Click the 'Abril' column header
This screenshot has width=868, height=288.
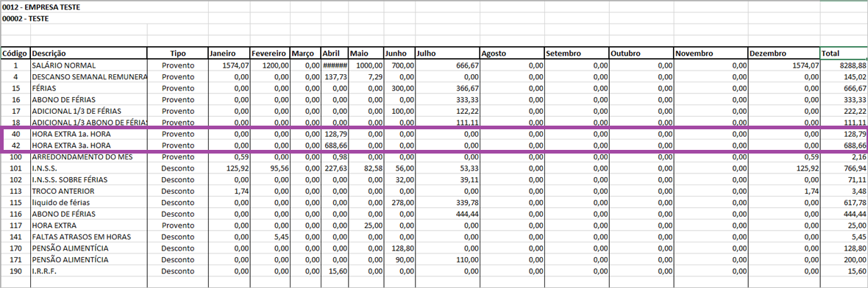335,54
